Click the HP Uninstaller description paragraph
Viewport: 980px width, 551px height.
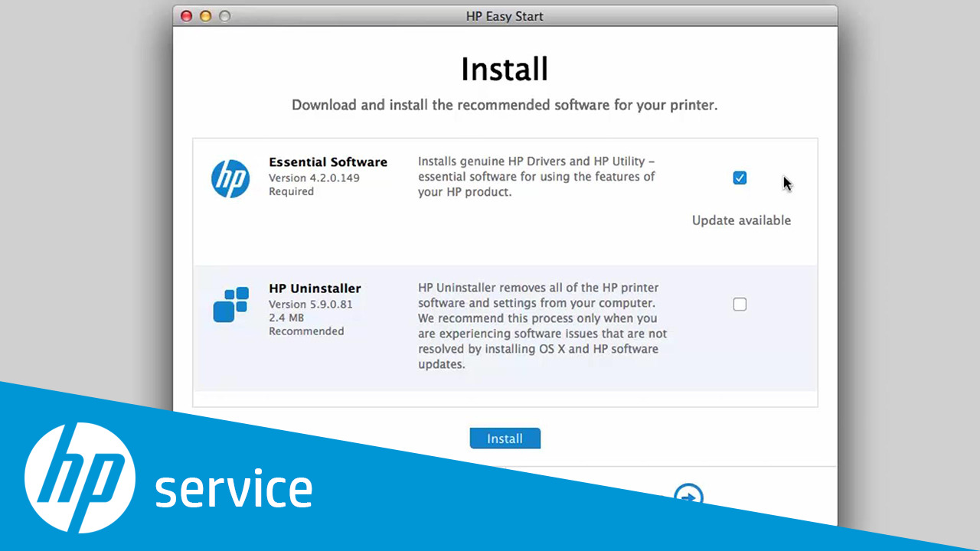pyautogui.click(x=542, y=326)
